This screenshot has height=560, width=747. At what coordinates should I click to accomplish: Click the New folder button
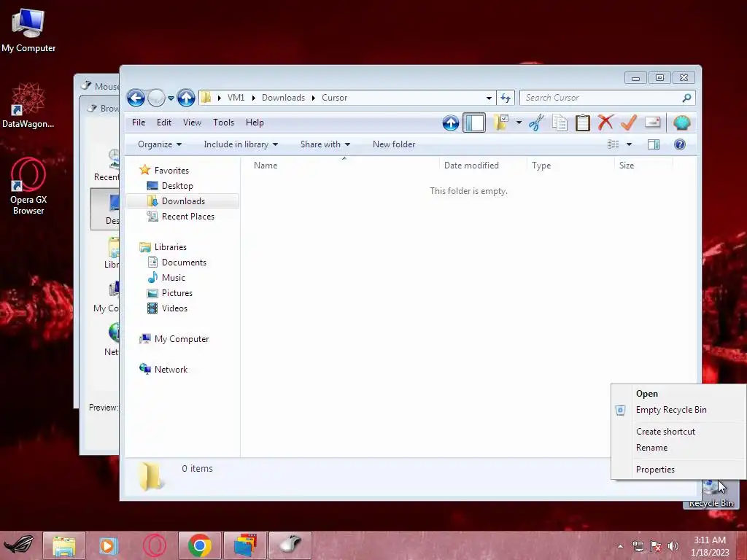point(394,144)
